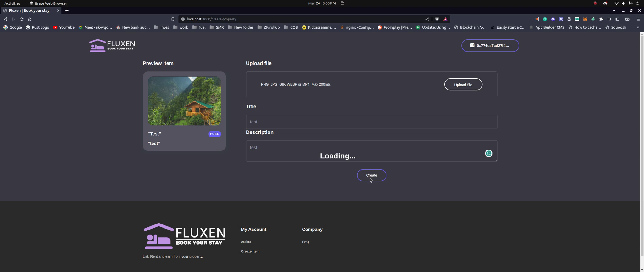Bookmark this page with the bookmark icon
Screen dimensions: 644x272
click(x=173, y=19)
